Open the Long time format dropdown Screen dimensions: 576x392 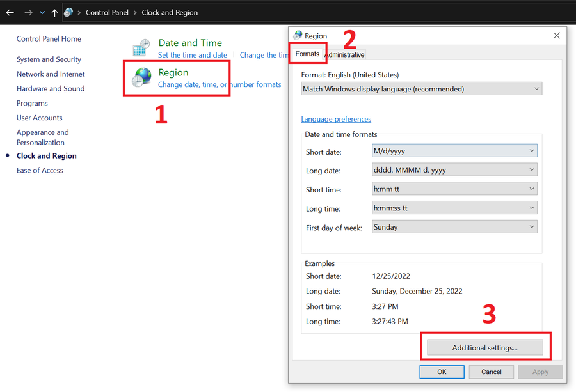tap(454, 208)
